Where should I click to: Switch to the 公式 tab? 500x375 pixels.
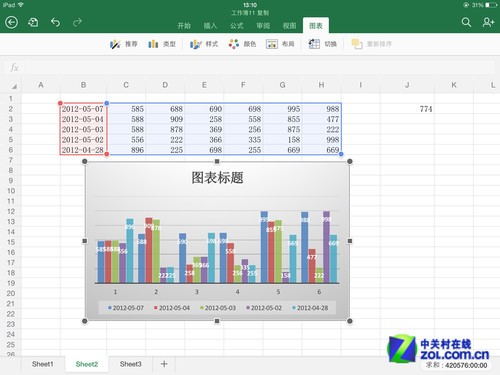point(237,26)
